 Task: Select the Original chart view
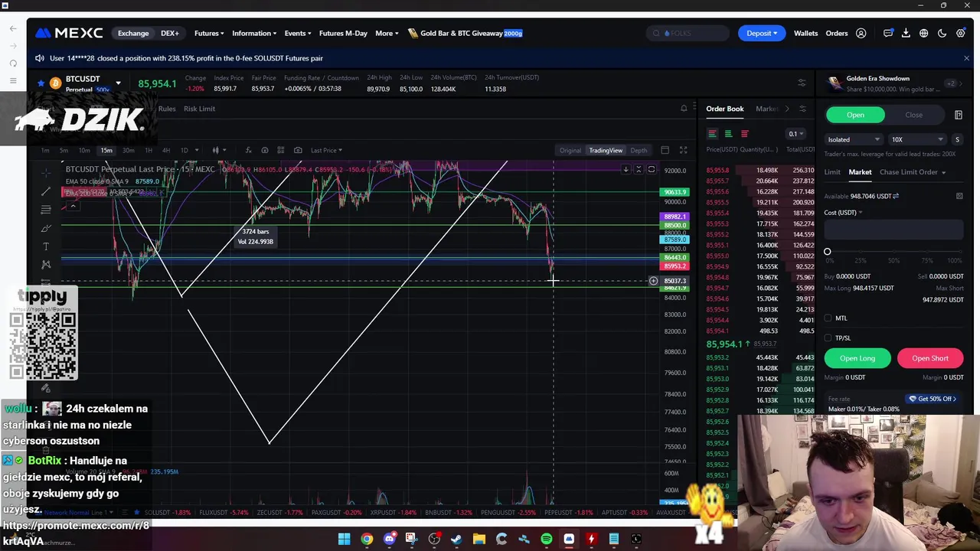(x=570, y=150)
